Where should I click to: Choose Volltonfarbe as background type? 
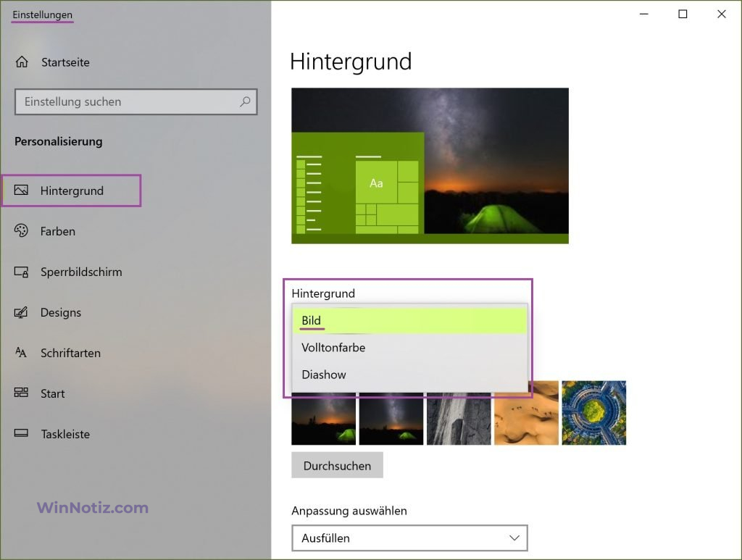coord(332,348)
